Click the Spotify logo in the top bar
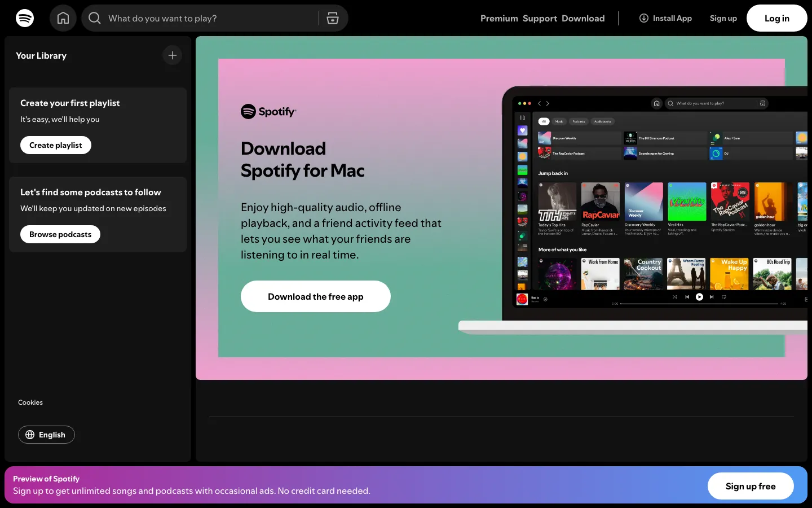This screenshot has height=508, width=812. coord(25,18)
